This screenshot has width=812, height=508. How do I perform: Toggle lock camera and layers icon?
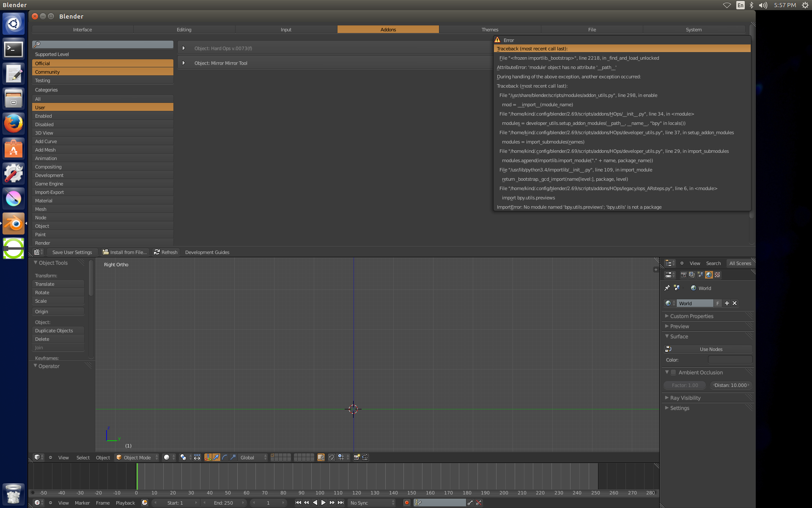click(321, 457)
